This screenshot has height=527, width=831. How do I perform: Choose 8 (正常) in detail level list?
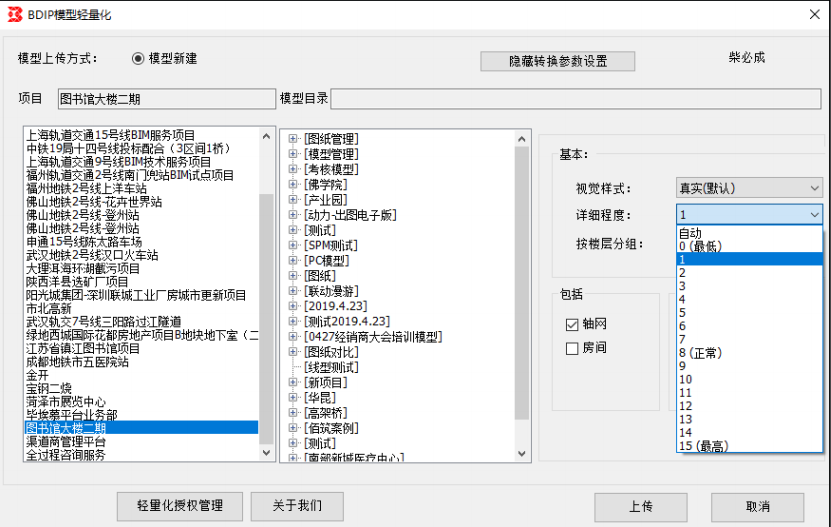[749, 353]
